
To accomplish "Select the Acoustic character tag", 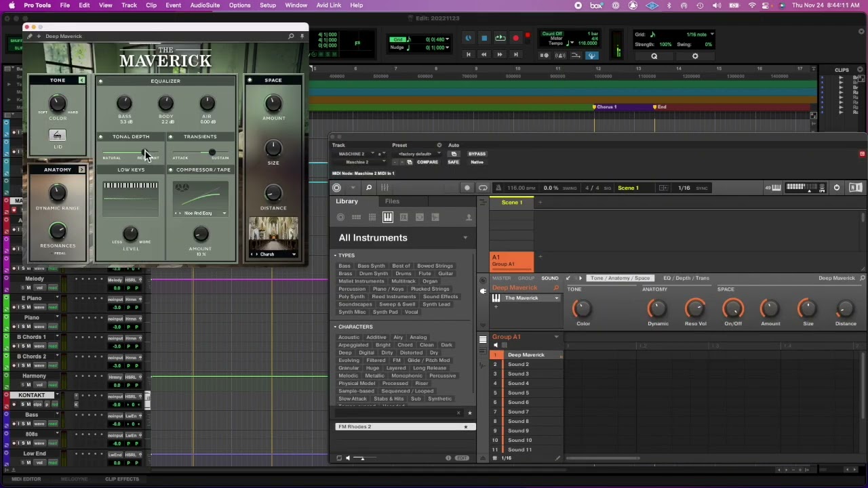I will click(x=349, y=337).
